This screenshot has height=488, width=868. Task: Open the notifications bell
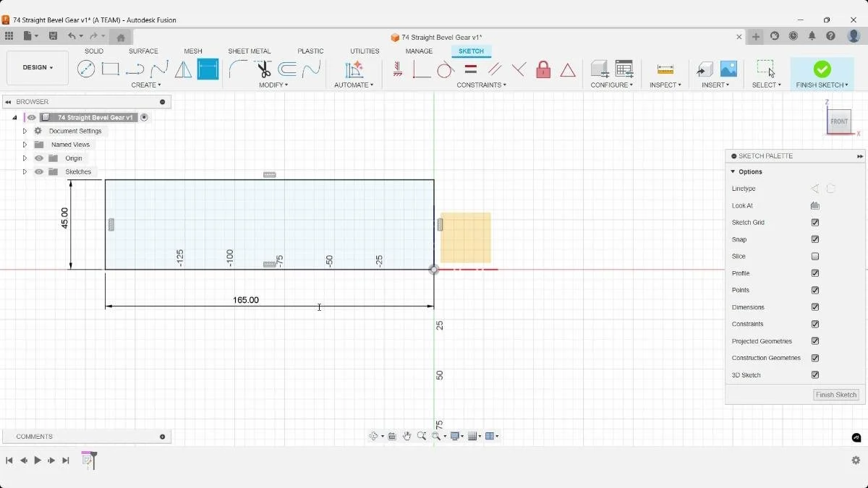812,36
